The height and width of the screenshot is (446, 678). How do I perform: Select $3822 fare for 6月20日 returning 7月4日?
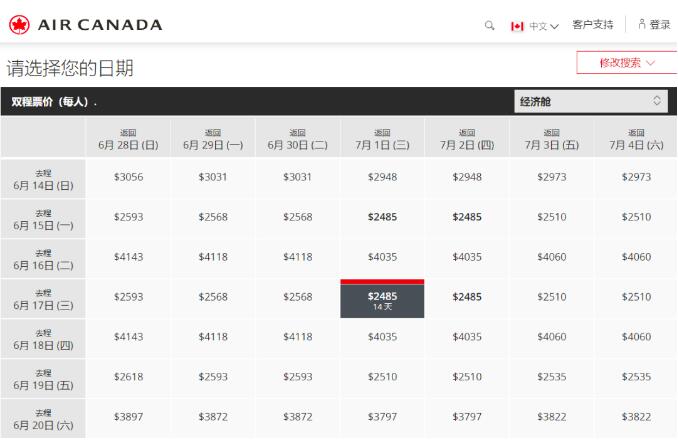636,417
